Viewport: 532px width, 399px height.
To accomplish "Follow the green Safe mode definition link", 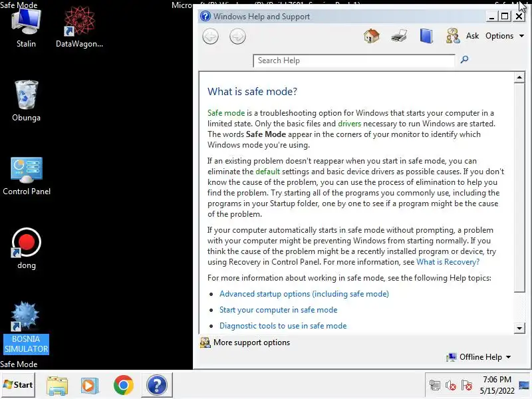I will (x=226, y=113).
